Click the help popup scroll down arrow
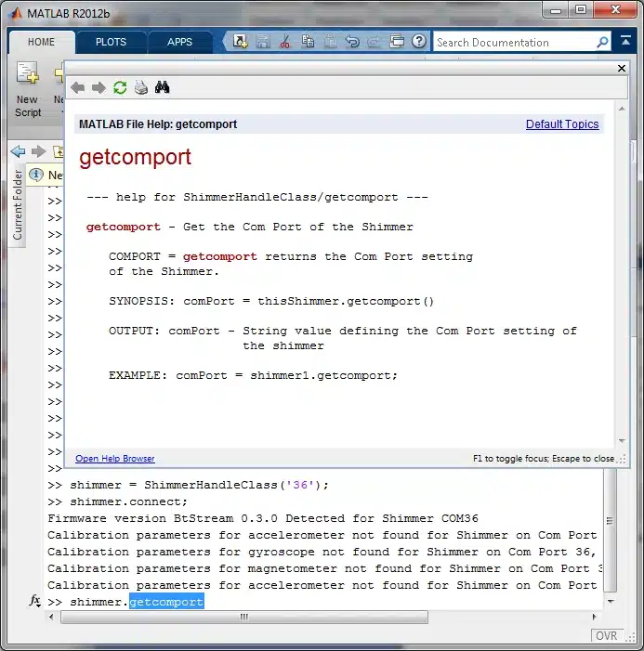The width and height of the screenshot is (644, 651). pos(622,440)
